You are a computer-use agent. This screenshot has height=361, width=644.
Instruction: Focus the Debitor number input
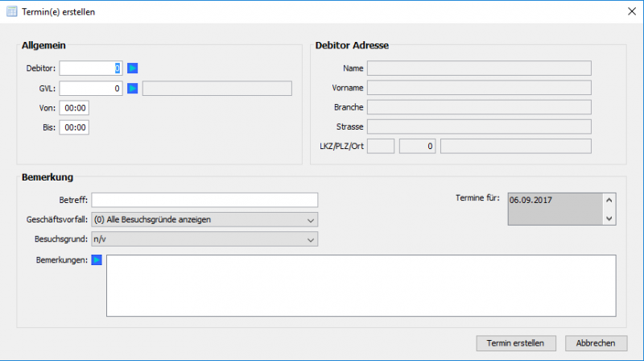(x=90, y=68)
